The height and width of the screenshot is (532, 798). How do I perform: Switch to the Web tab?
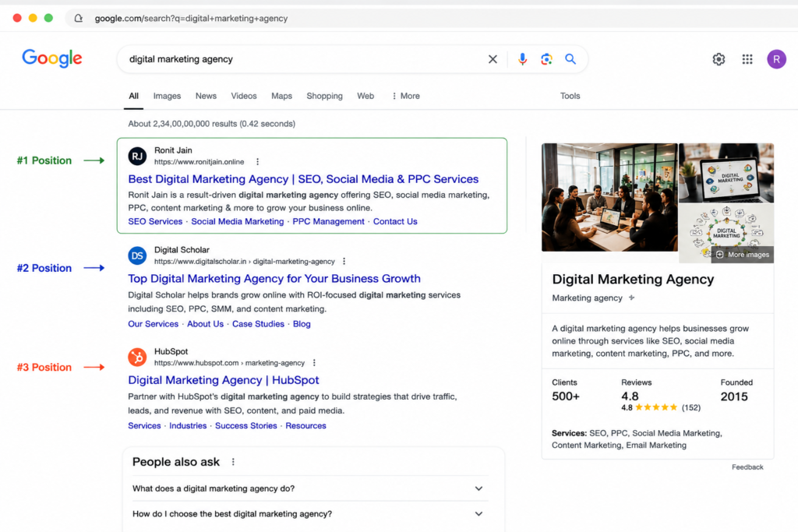(365, 96)
